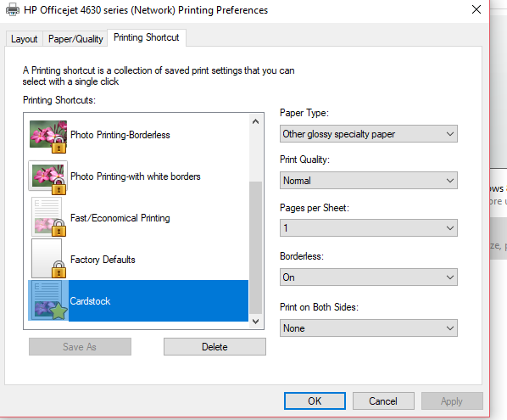507x420 pixels.
Task: Select 'Photo Printing-with white borders' text
Action: pos(136,176)
